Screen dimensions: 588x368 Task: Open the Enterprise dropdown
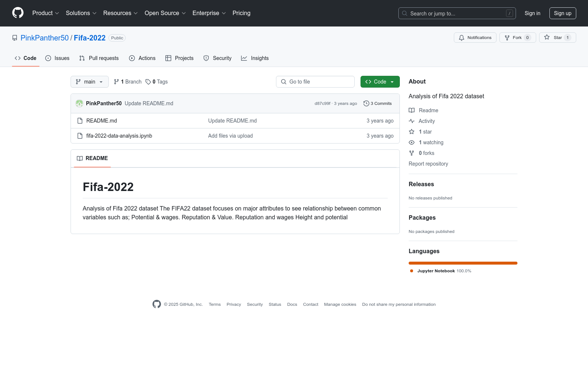tap(209, 13)
